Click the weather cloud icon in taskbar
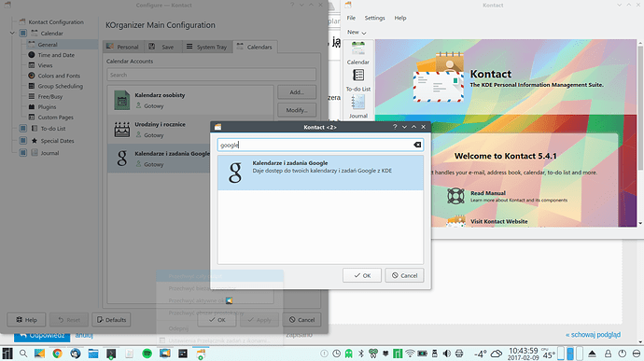644x361 pixels. 497,354
